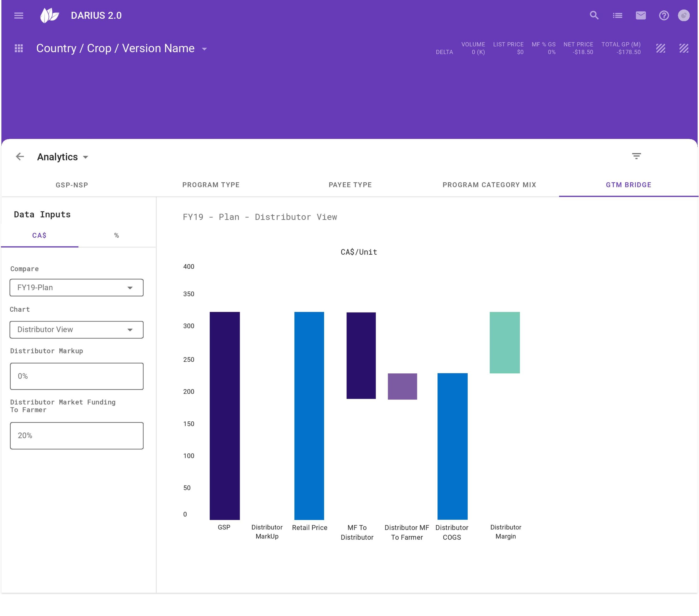
Task: Open the Compare FY19-Plan dropdown
Action: point(77,287)
